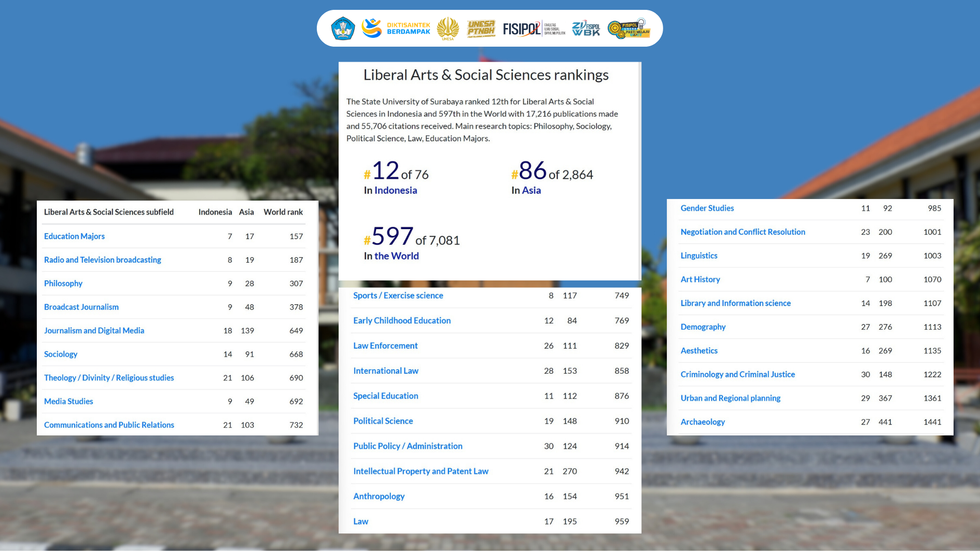Select Radio and Television broadcasting link
The width and height of the screenshot is (980, 551).
[x=102, y=260]
